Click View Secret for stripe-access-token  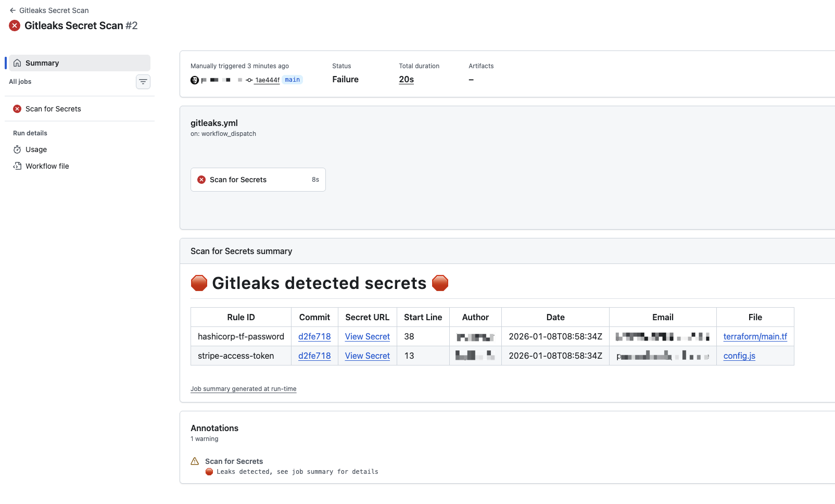click(367, 356)
